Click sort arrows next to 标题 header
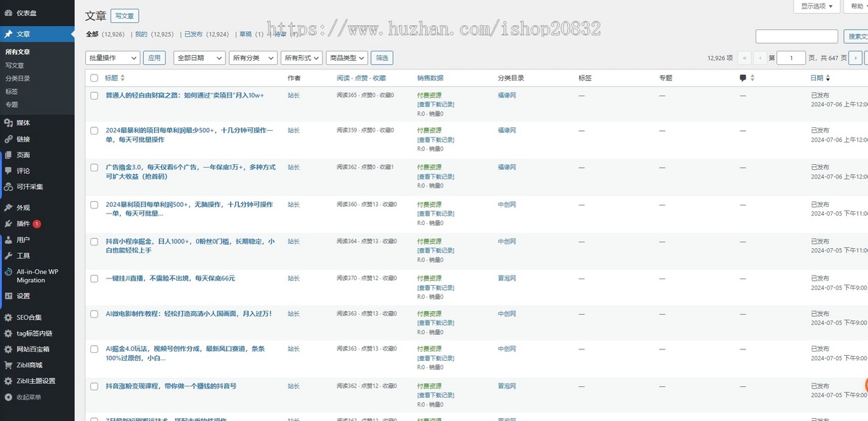 (x=122, y=78)
